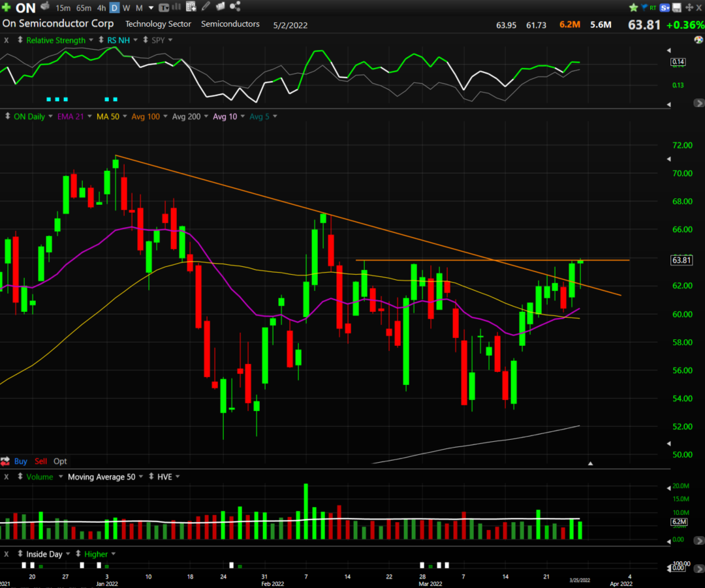Click the add indicator table-plus icon
The height and width of the screenshot is (588, 705).
191,7
